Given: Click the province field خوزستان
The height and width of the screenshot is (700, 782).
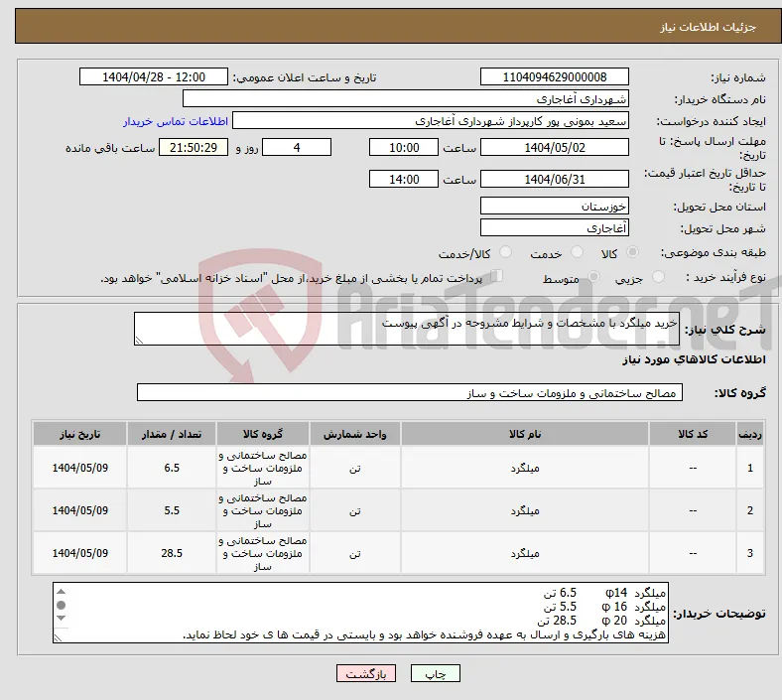Looking at the screenshot, I should (554, 207).
